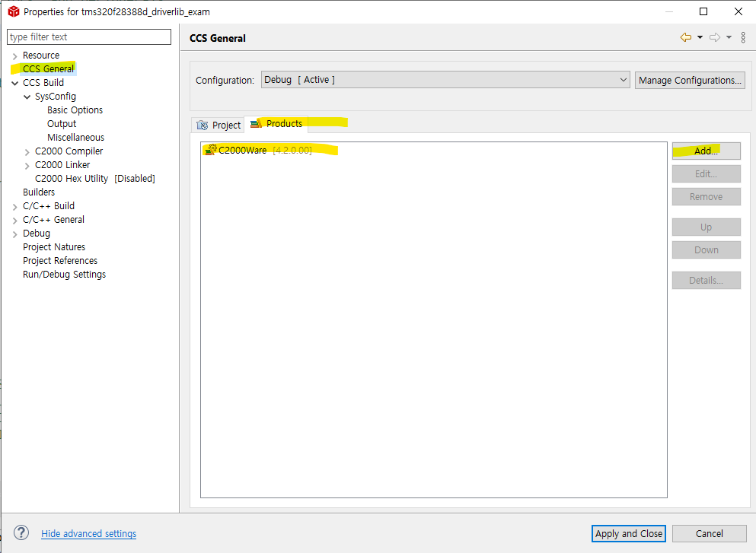The height and width of the screenshot is (553, 756).
Task: Click the Hide advanced settings link
Action: coord(88,533)
